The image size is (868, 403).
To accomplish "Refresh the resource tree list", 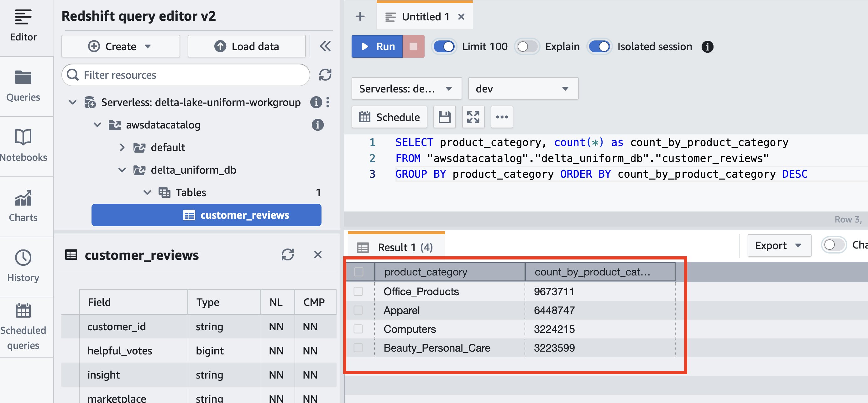I will pyautogui.click(x=325, y=75).
